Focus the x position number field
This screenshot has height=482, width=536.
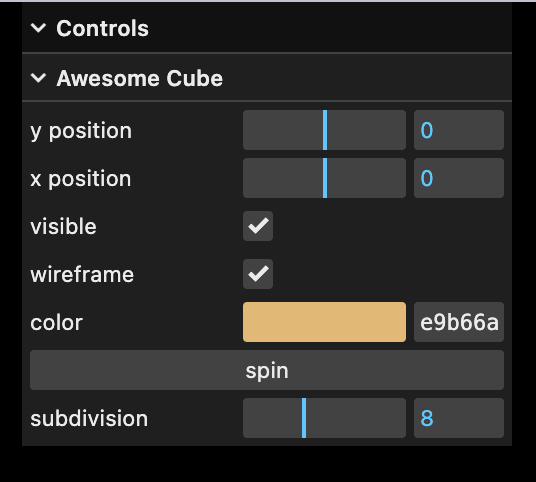459,178
